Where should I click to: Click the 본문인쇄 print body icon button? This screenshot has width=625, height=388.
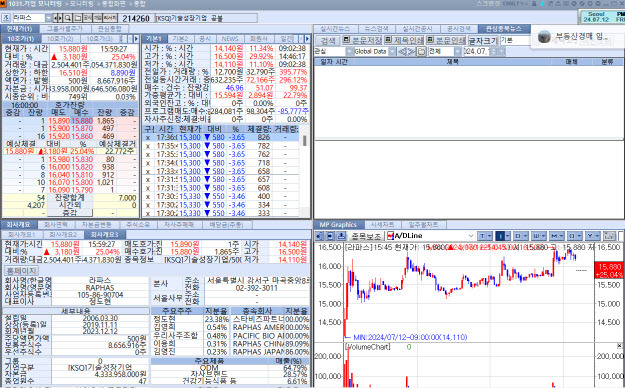(446, 40)
